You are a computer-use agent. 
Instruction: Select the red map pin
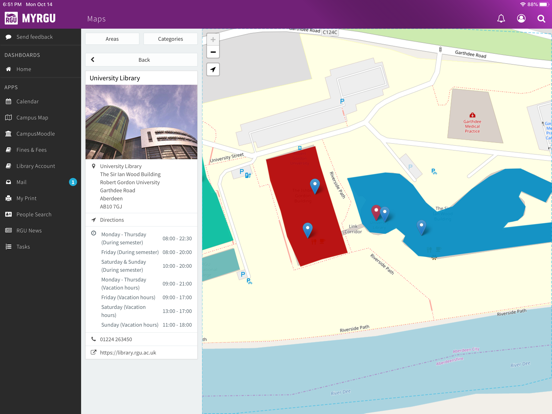click(x=376, y=212)
